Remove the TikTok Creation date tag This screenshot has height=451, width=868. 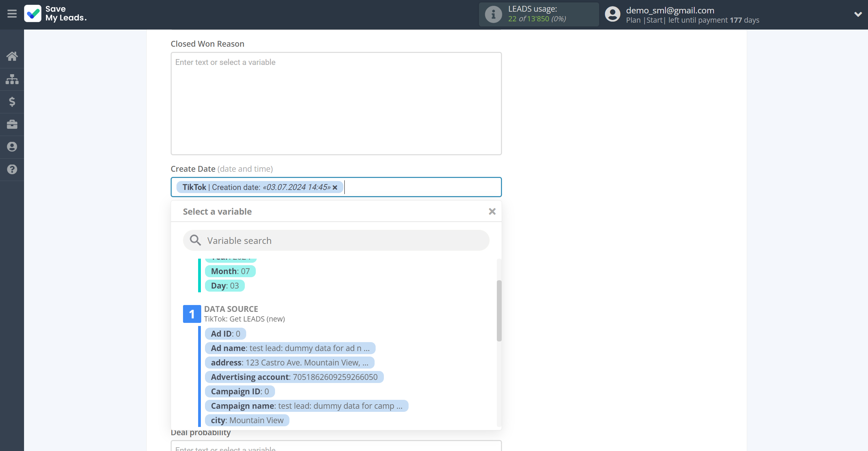tap(335, 188)
